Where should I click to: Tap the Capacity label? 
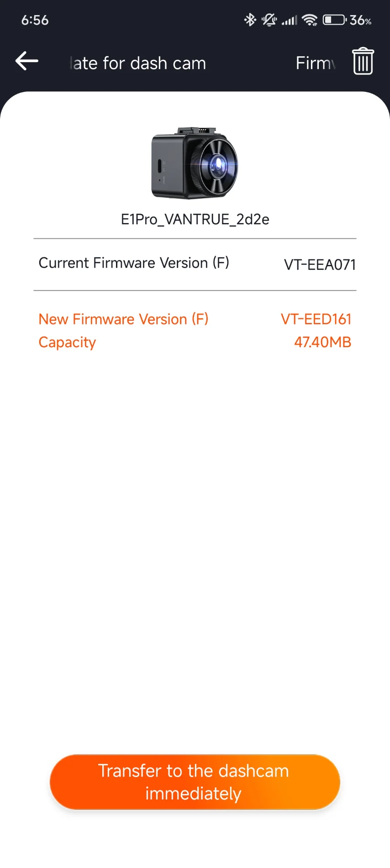(67, 342)
